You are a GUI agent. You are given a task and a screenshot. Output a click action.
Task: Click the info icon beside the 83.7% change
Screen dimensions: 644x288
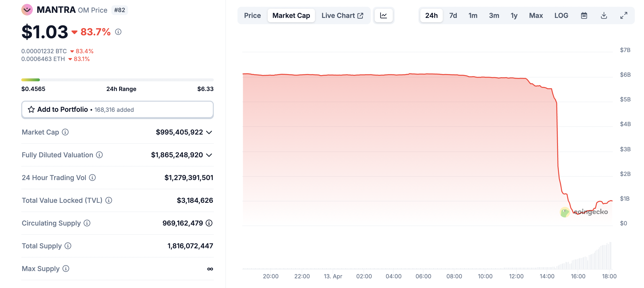(x=118, y=32)
